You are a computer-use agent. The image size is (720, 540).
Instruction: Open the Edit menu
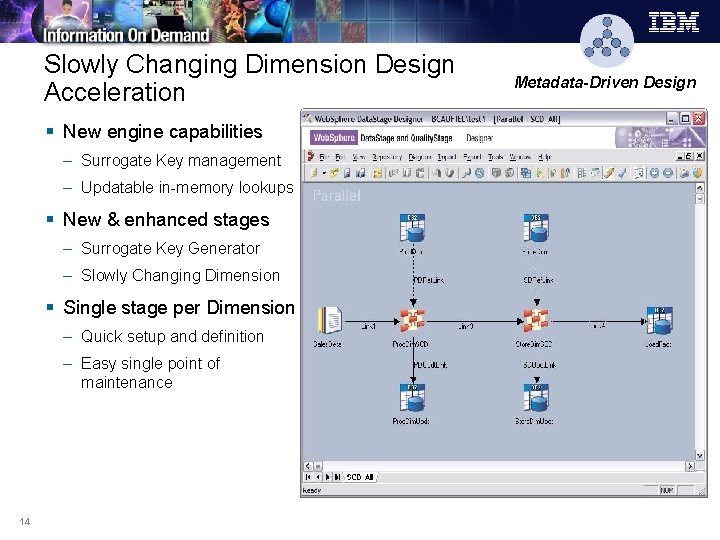click(x=340, y=157)
